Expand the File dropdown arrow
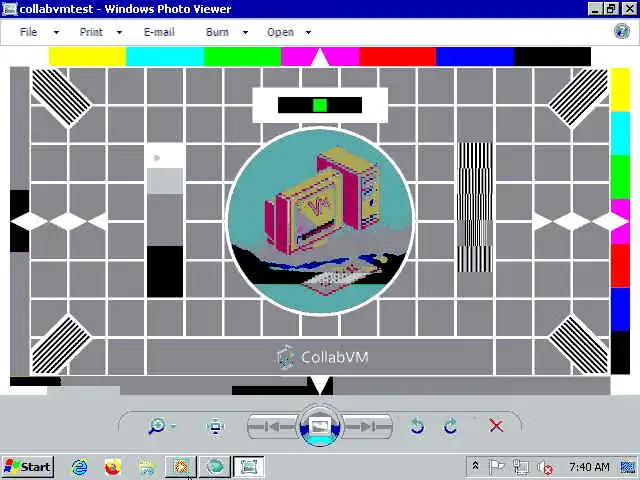640x480 pixels. pyautogui.click(x=56, y=32)
